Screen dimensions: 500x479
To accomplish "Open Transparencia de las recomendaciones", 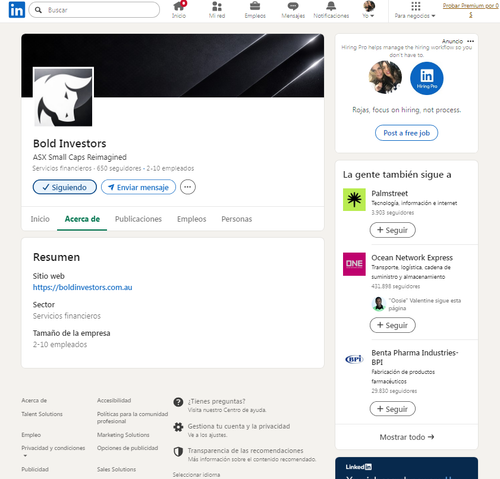I will (245, 451).
